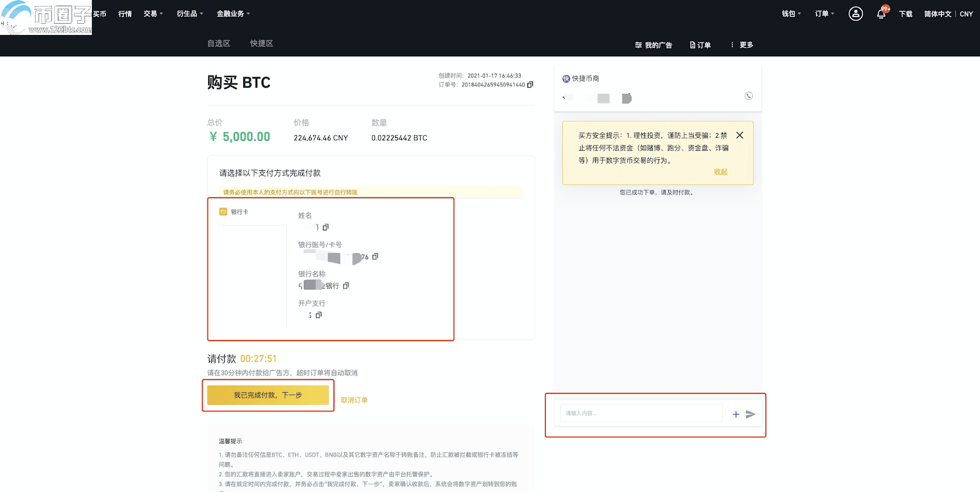The width and height of the screenshot is (980, 492).
Task: Change language via 简体中文
Action: click(x=938, y=13)
